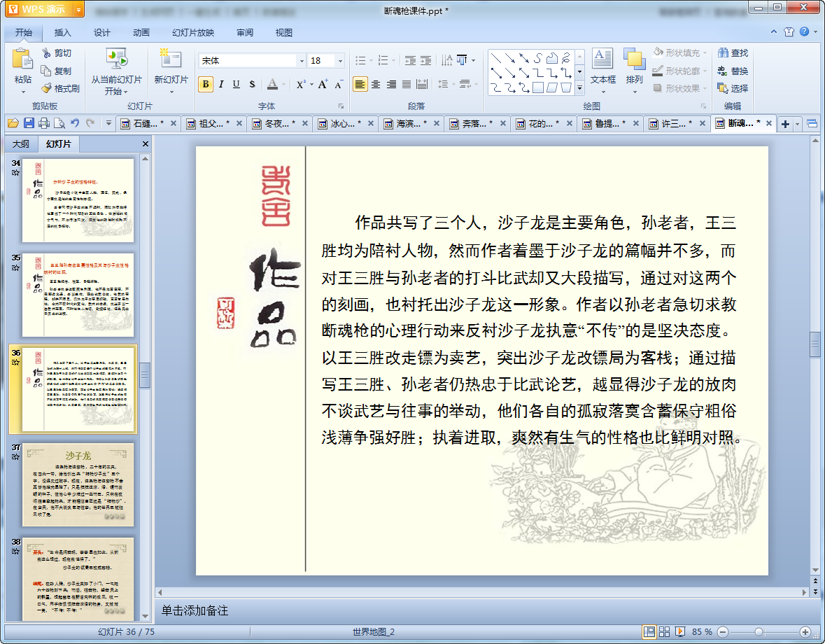Viewport: 825px width, 644px height.
Task: Toggle justify alignment button
Action: coord(407,84)
